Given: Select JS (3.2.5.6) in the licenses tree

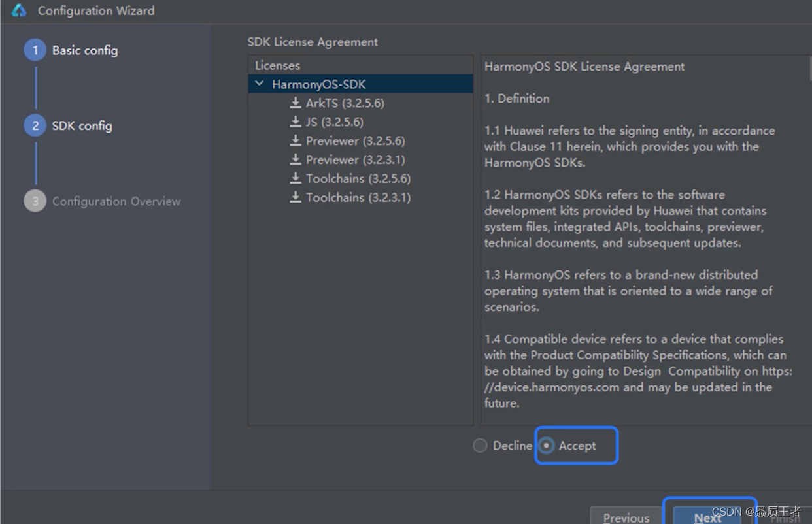Looking at the screenshot, I should [x=334, y=122].
